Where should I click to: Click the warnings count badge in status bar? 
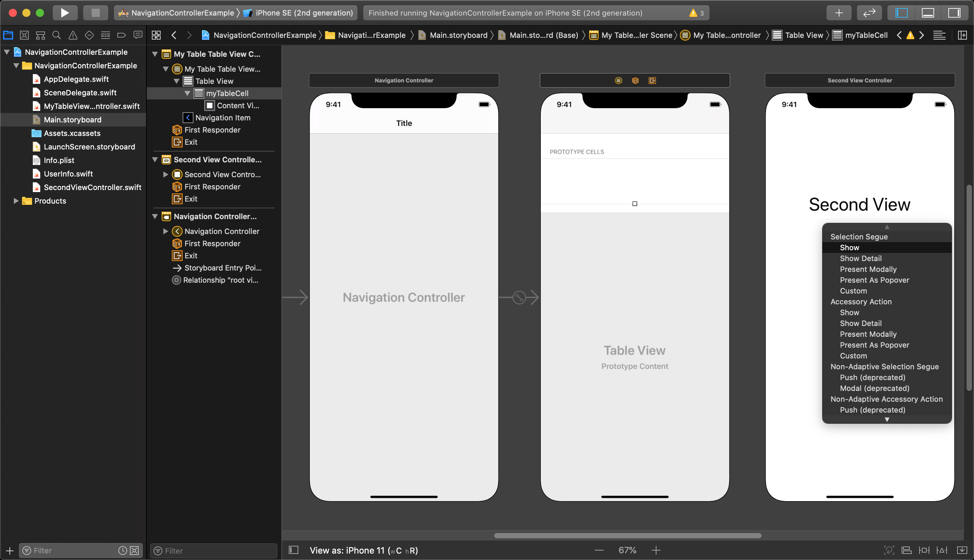click(697, 13)
